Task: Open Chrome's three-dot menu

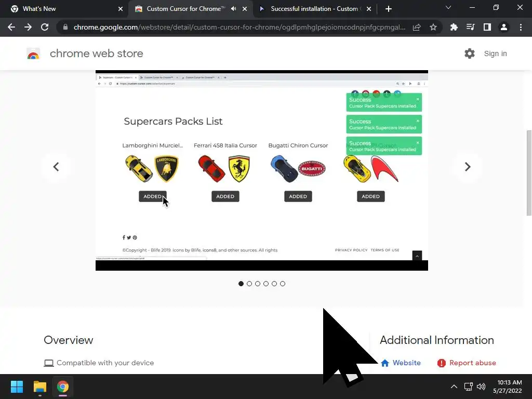Action: [x=521, y=27]
